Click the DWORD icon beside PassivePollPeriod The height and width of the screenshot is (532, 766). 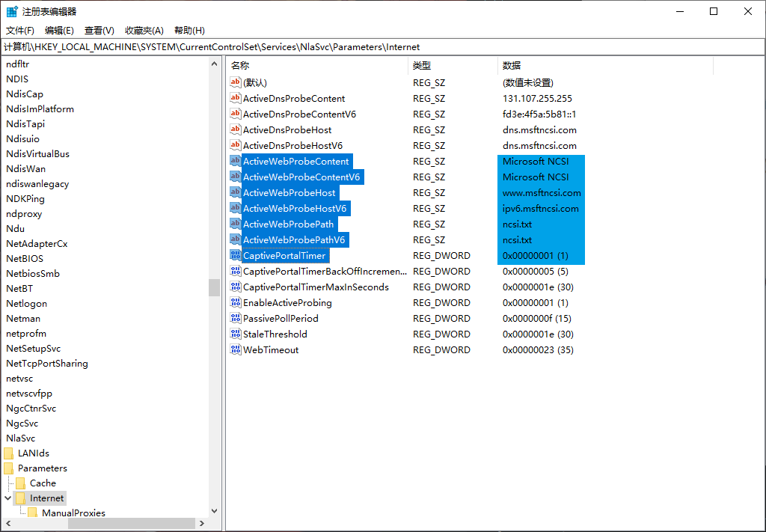click(236, 318)
